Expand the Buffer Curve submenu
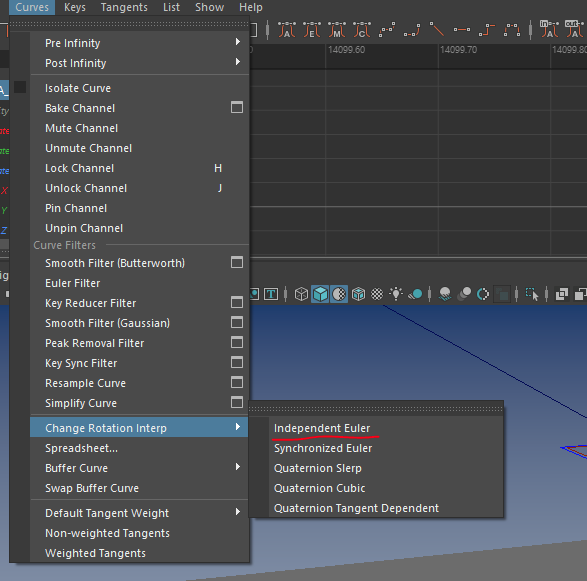Viewport: 587px width, 581px height. (x=139, y=468)
